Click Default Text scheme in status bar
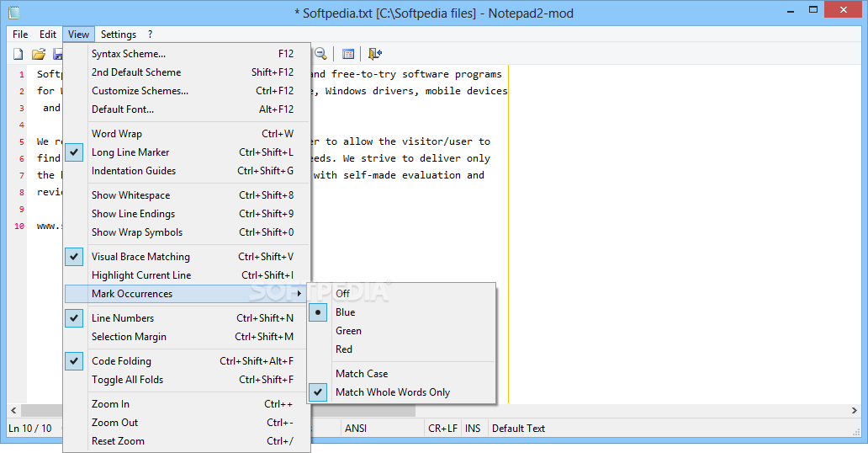This screenshot has height=453, width=868. pyautogui.click(x=518, y=428)
